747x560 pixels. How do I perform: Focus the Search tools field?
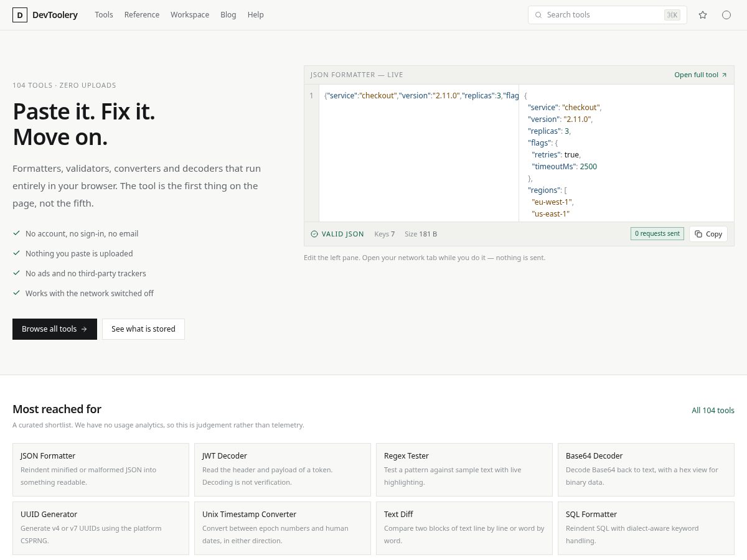click(x=608, y=15)
